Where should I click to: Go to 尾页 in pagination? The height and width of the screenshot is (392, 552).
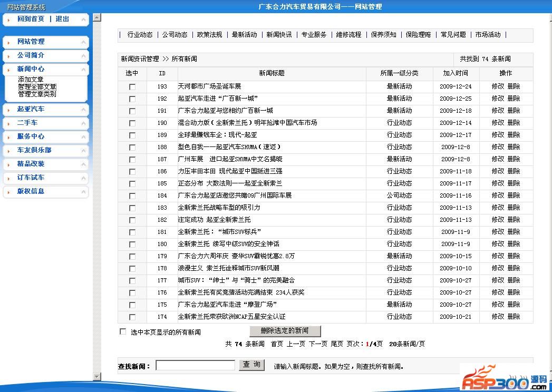coord(336,344)
